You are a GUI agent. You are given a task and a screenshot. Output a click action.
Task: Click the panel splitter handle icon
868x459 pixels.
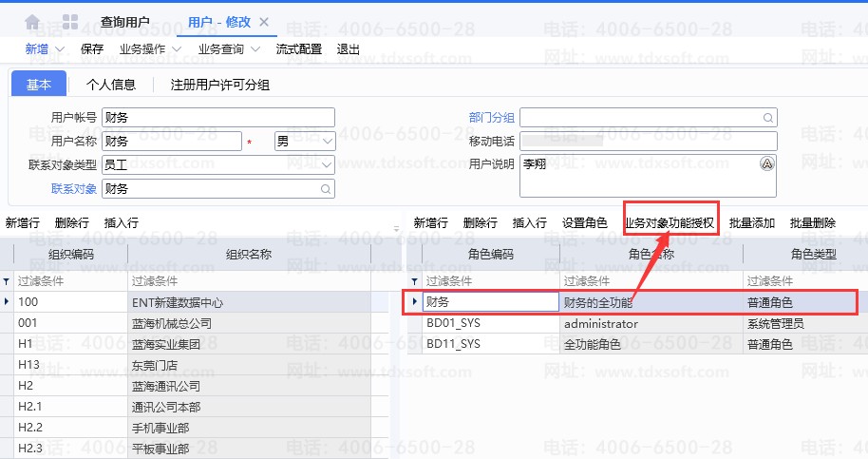396,228
